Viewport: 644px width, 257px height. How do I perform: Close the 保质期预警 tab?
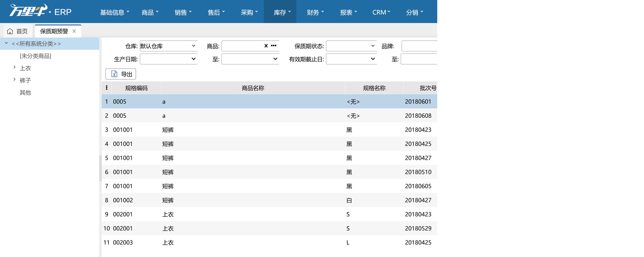74,31
